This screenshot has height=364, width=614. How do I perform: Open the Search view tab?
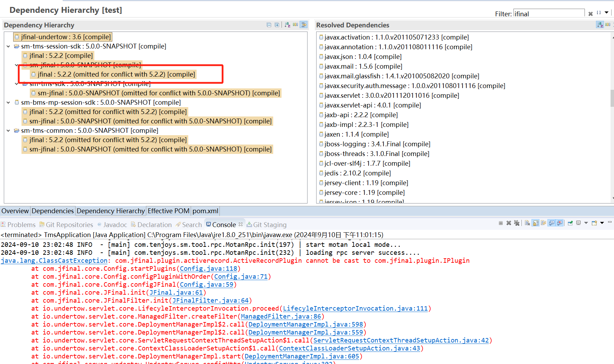click(189, 225)
